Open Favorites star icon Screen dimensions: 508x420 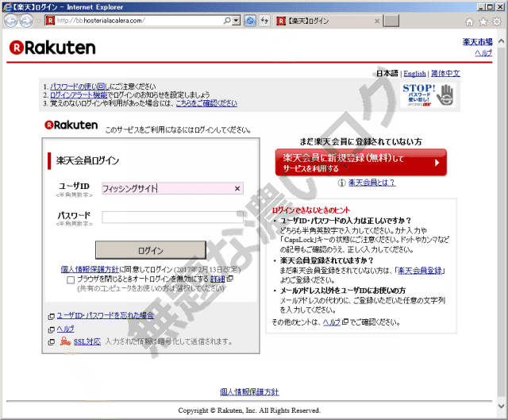[x=483, y=21]
